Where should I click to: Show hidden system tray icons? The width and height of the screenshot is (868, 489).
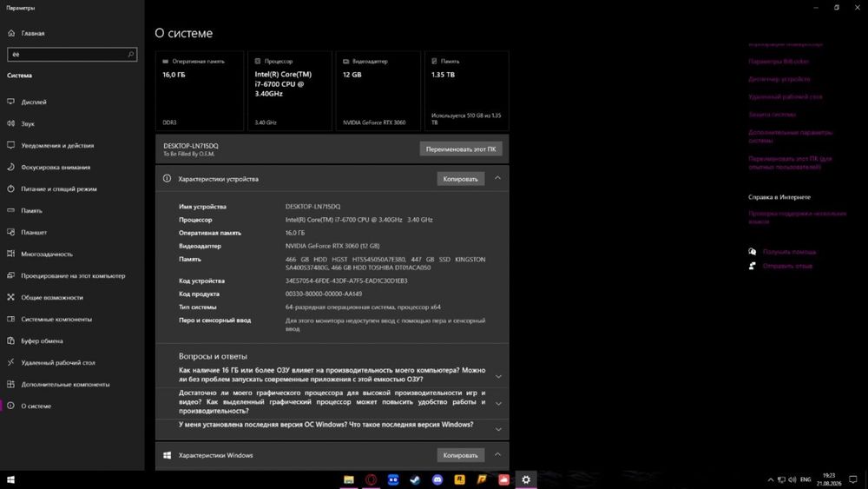[x=770, y=479]
